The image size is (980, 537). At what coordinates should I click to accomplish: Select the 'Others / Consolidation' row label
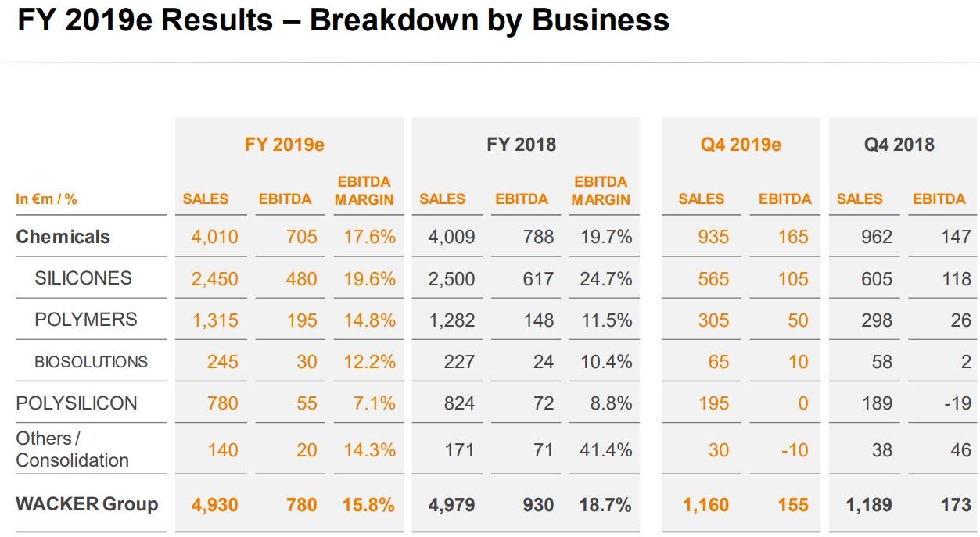pyautogui.click(x=73, y=449)
